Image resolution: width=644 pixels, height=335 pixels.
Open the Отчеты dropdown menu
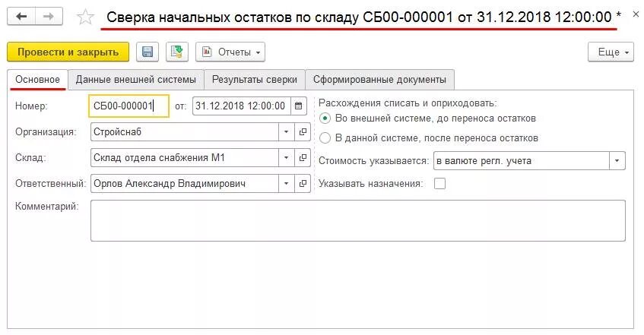click(x=230, y=52)
